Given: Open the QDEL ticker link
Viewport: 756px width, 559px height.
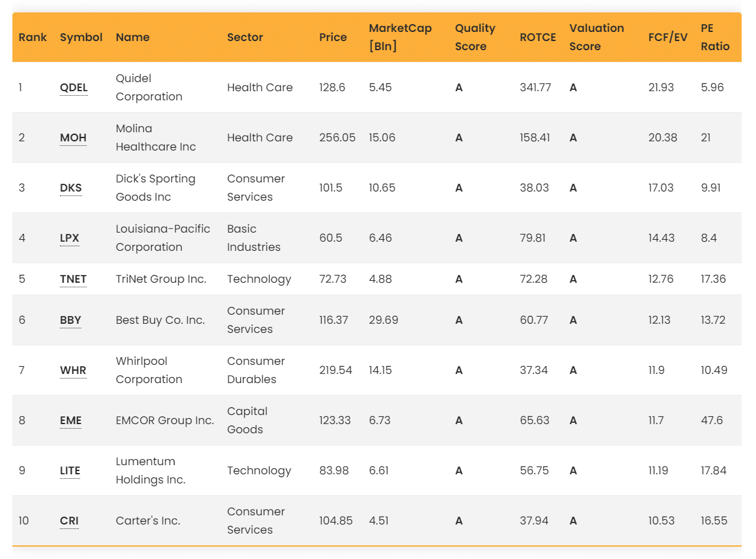Looking at the screenshot, I should 74,87.
